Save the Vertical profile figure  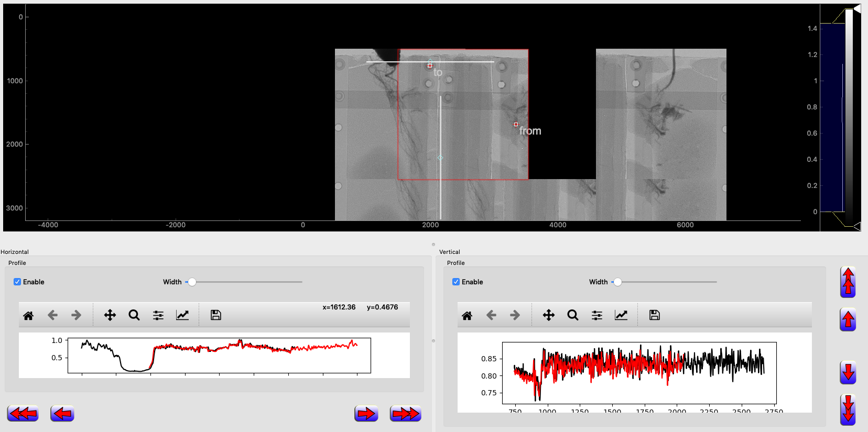click(x=654, y=315)
